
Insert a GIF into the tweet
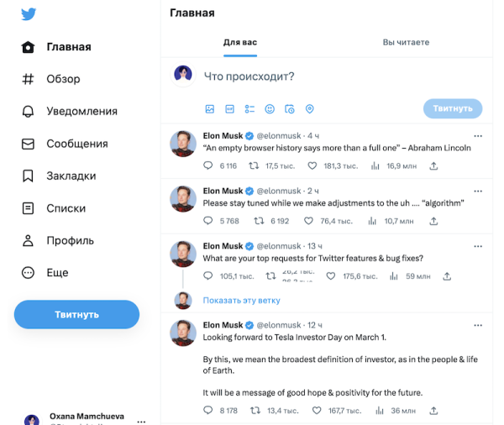[x=229, y=109]
